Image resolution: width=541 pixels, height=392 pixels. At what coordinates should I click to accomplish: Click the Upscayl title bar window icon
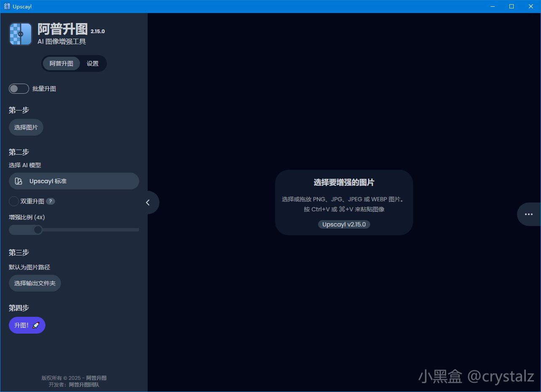pos(7,6)
